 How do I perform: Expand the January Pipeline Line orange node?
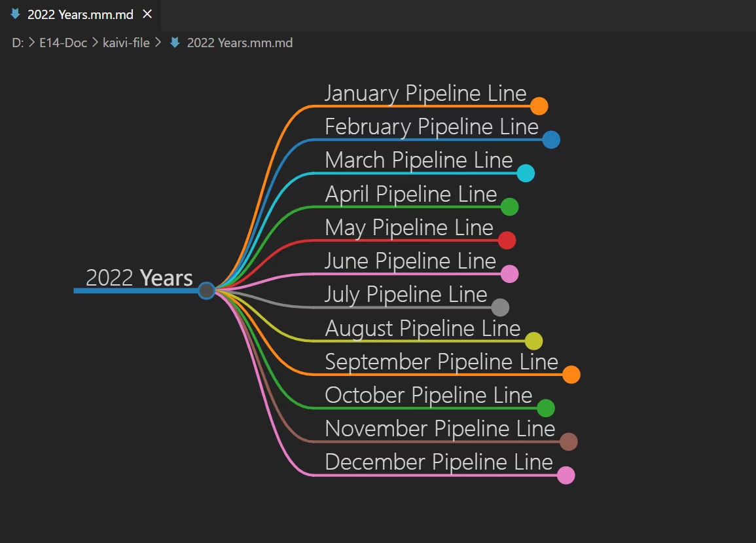[x=539, y=106]
